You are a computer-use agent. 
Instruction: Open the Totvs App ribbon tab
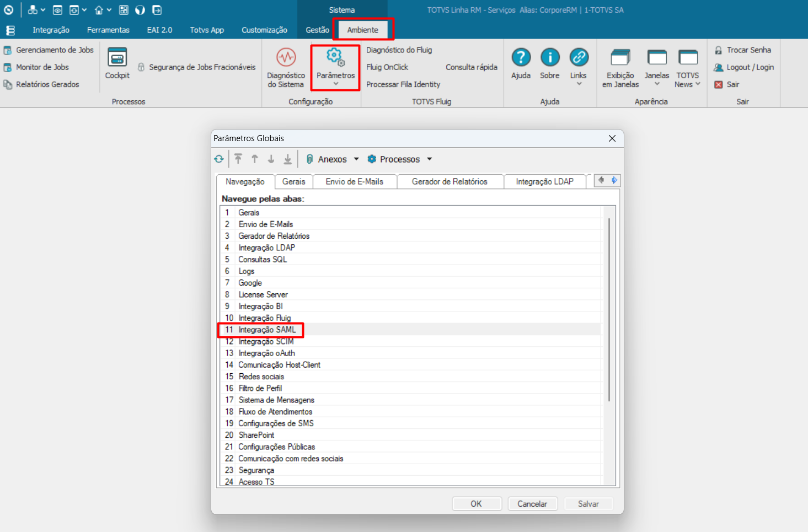pos(207,30)
